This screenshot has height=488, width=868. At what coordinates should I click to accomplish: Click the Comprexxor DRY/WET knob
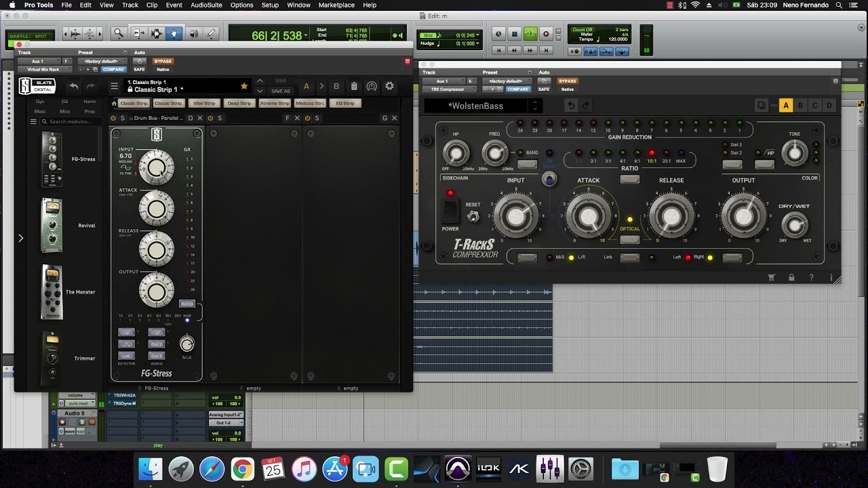(795, 224)
